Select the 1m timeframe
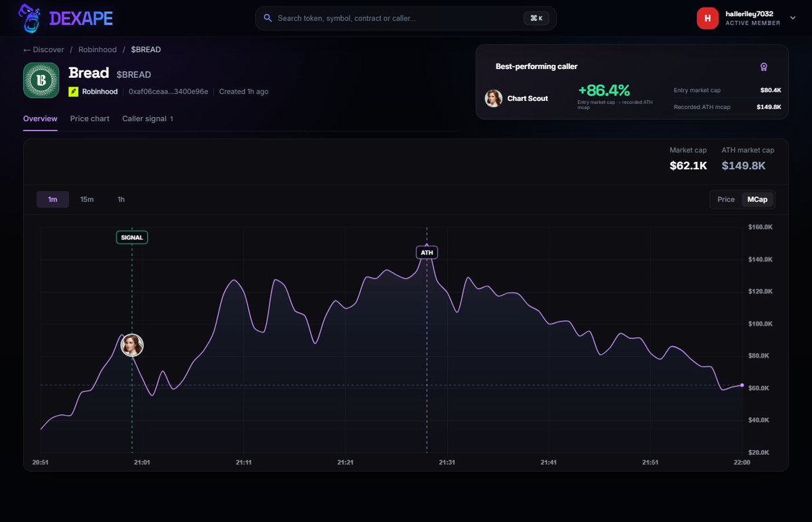This screenshot has width=812, height=522. click(53, 199)
